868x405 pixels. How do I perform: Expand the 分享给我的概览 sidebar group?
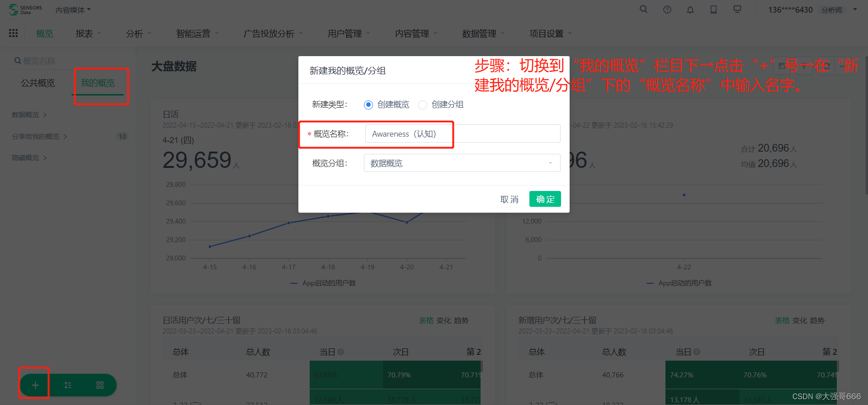tap(40, 137)
